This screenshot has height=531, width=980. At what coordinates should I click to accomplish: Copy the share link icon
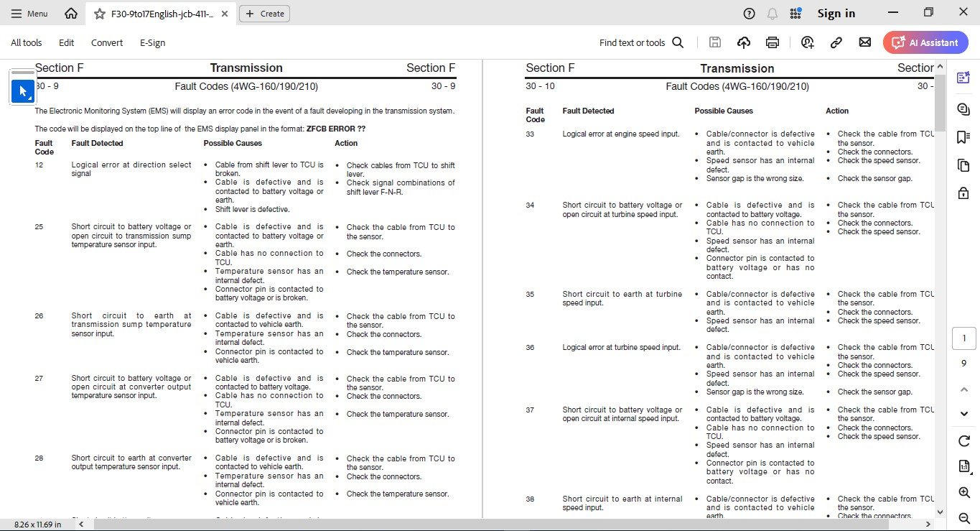pyautogui.click(x=836, y=42)
